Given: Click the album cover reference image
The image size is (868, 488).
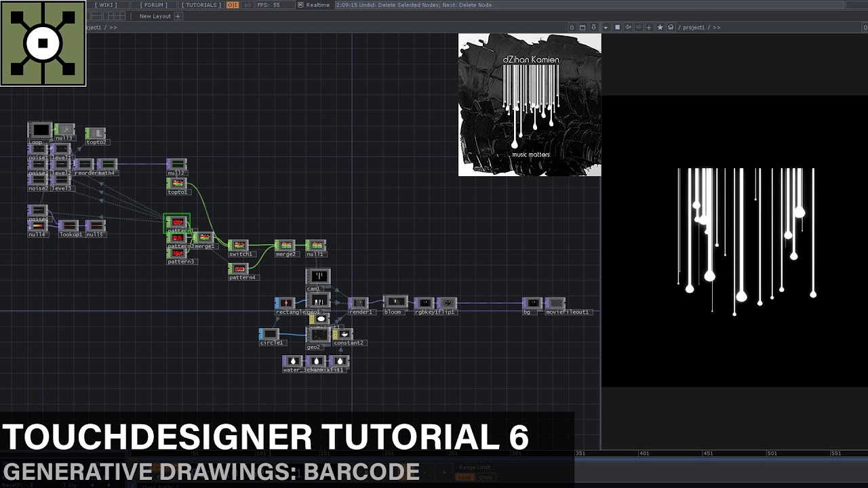Looking at the screenshot, I should pos(530,105).
